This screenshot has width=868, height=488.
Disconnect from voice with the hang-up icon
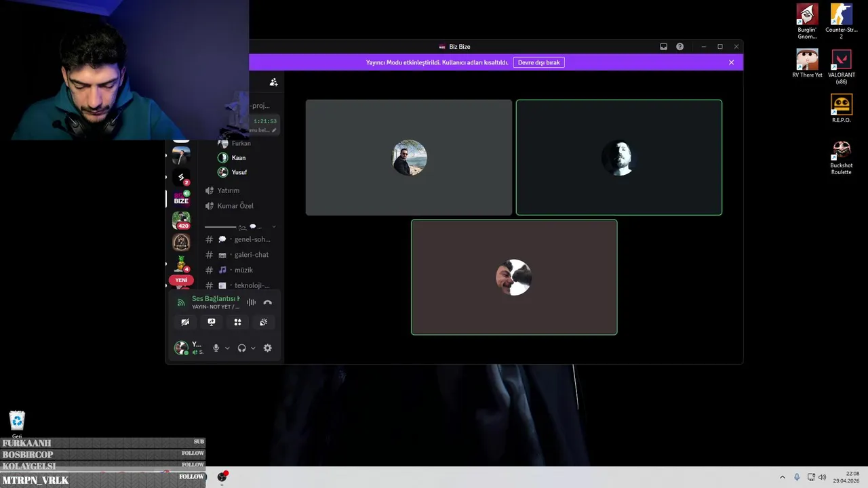(x=267, y=302)
